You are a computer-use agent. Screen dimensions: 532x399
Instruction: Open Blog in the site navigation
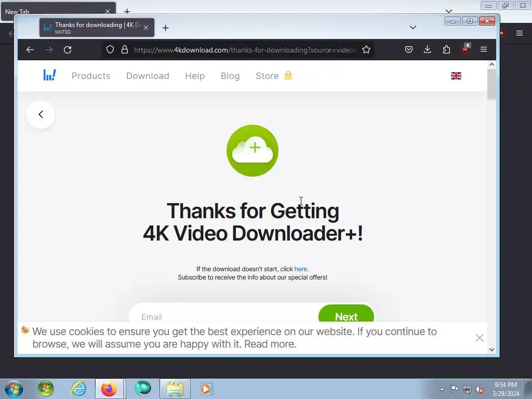tap(230, 76)
